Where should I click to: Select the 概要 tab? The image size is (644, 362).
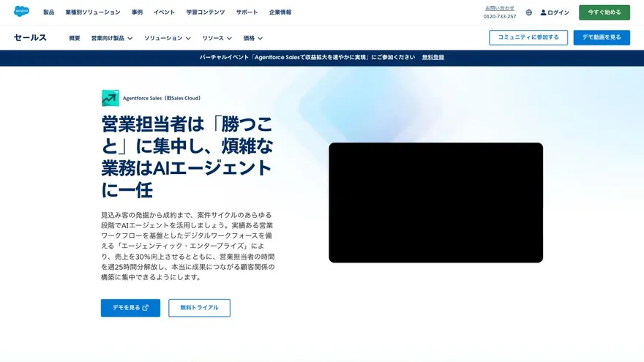(x=75, y=38)
